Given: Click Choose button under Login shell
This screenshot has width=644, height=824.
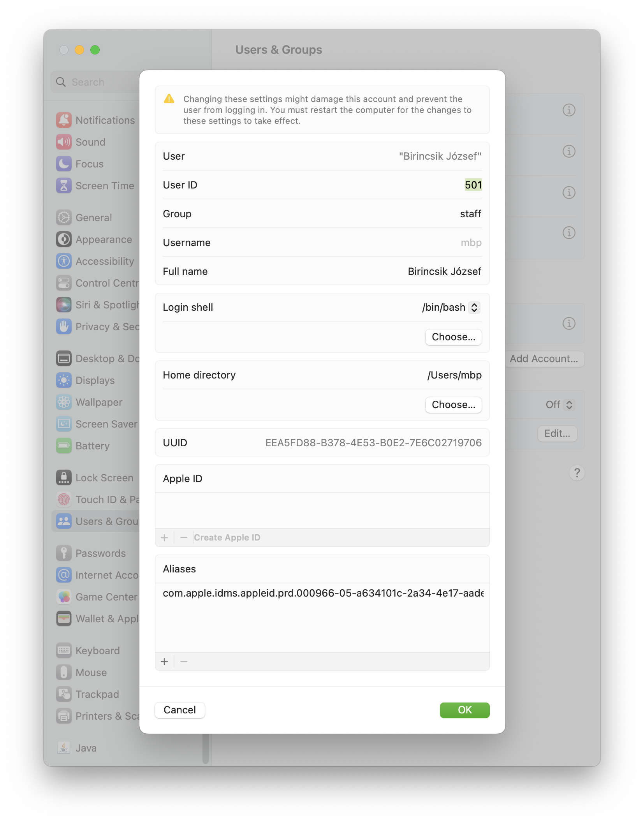Looking at the screenshot, I should 454,337.
